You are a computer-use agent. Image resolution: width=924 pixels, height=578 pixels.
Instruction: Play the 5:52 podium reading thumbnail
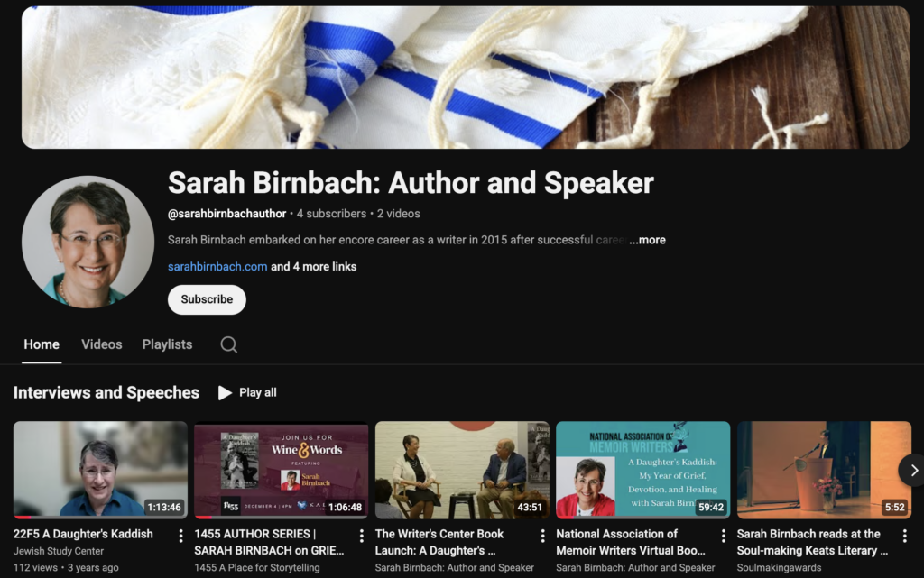click(x=824, y=470)
